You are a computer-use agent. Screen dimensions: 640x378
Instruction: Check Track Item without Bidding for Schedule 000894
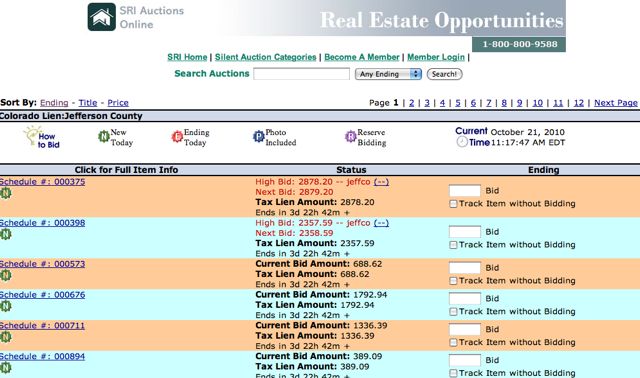coord(453,373)
